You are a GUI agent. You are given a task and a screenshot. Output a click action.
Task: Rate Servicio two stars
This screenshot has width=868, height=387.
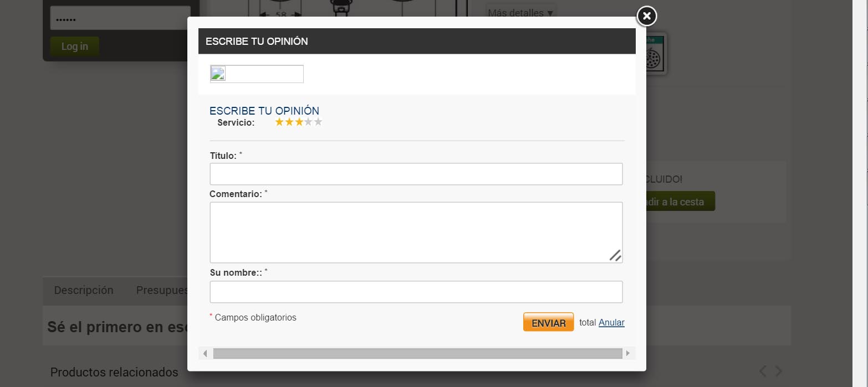289,122
